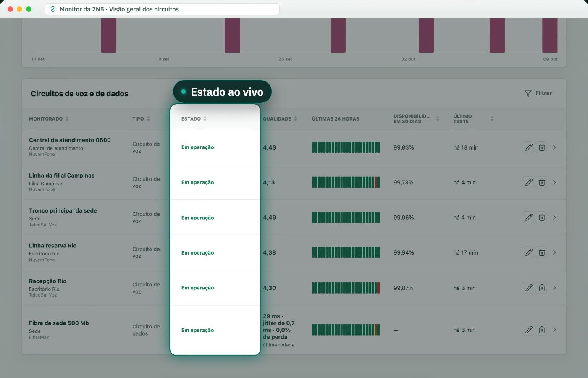Click the 02 out axis label
The height and width of the screenshot is (378, 588).
(408, 59)
